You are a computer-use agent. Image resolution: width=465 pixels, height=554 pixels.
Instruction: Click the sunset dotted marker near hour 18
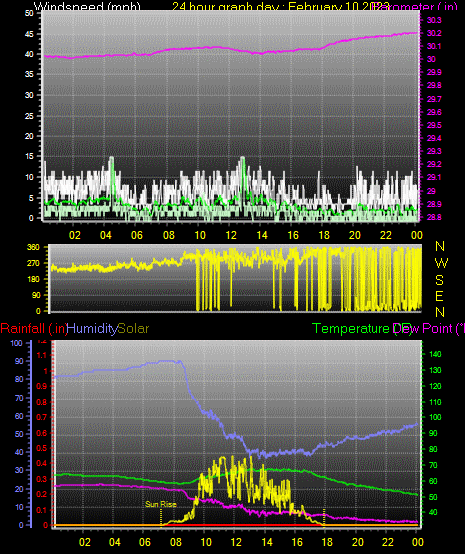[324, 517]
